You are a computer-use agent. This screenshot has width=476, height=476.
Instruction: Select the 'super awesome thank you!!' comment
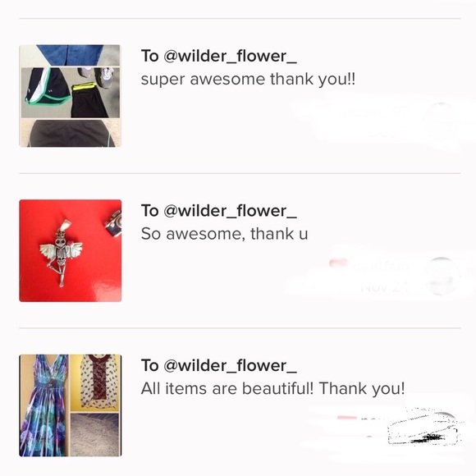248,80
